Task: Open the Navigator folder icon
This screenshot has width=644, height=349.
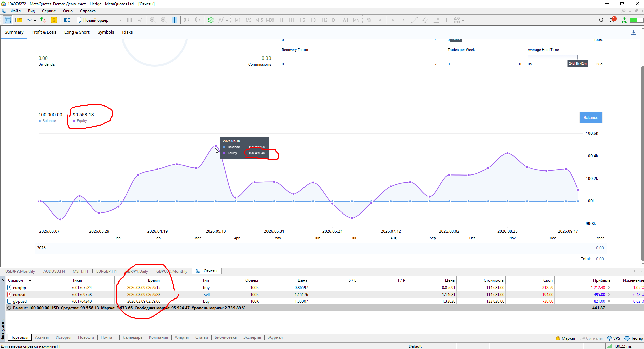Action: click(x=19, y=20)
